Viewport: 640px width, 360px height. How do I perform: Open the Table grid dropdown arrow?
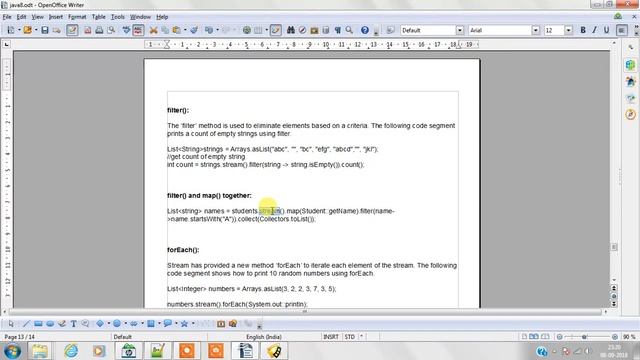267,30
